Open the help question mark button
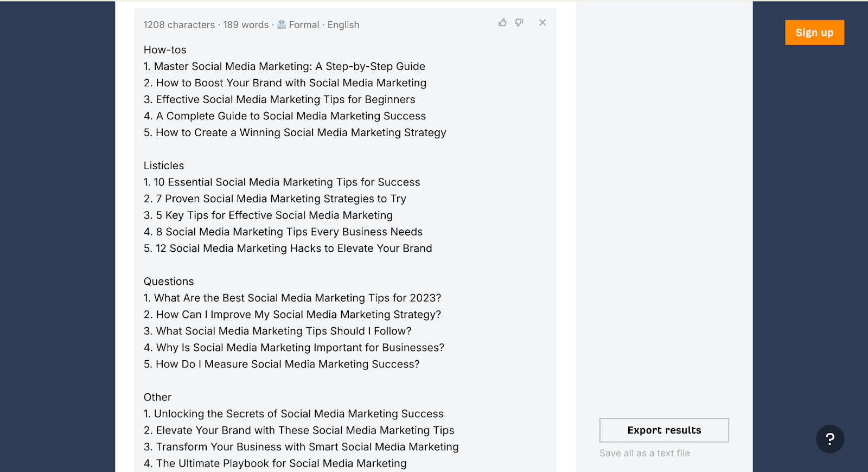 [x=830, y=439]
